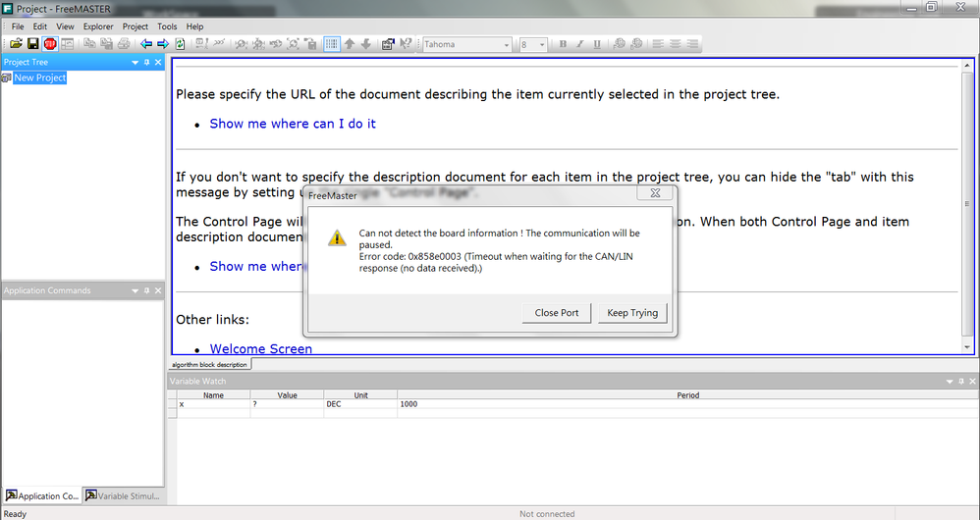This screenshot has width=980, height=520.
Task: Click the gray down arrow toolbar icon
Action: pyautogui.click(x=366, y=44)
